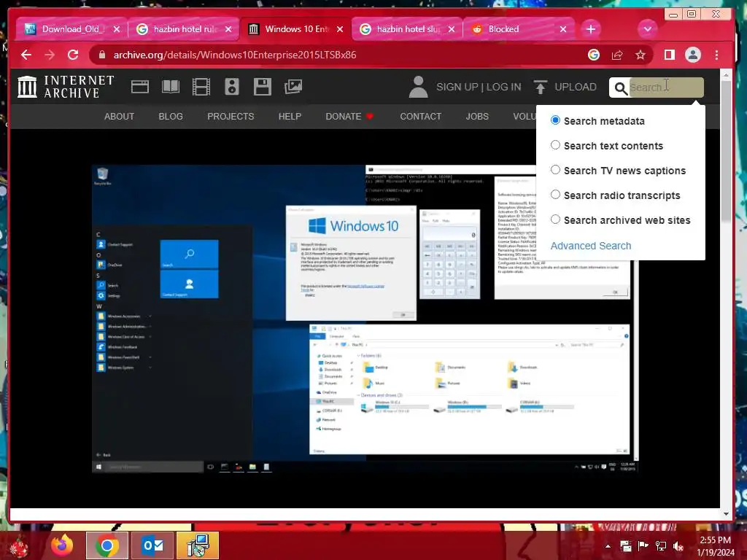This screenshot has height=560, width=747.
Task: Close the Blocked tab
Action: (563, 29)
